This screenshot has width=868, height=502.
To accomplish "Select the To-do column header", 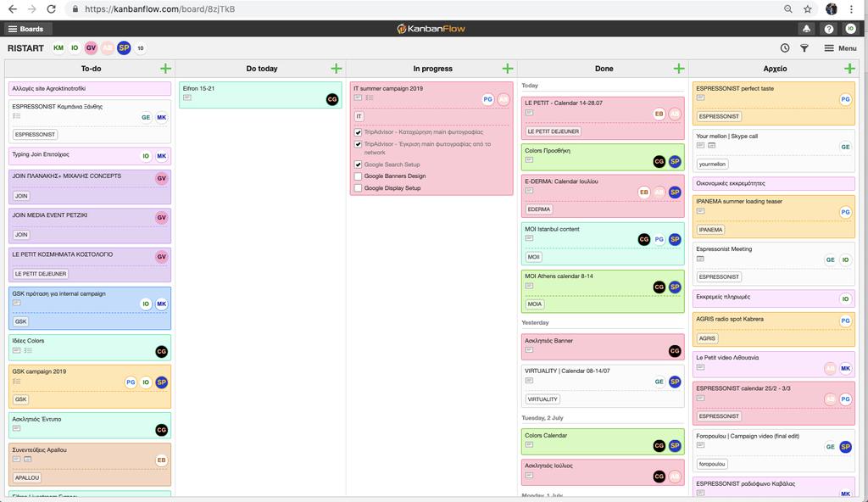I will pyautogui.click(x=91, y=69).
